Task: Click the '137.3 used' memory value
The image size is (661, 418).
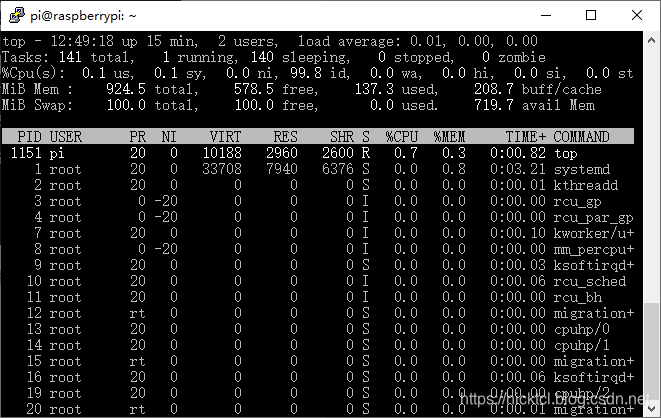Action: [396, 89]
